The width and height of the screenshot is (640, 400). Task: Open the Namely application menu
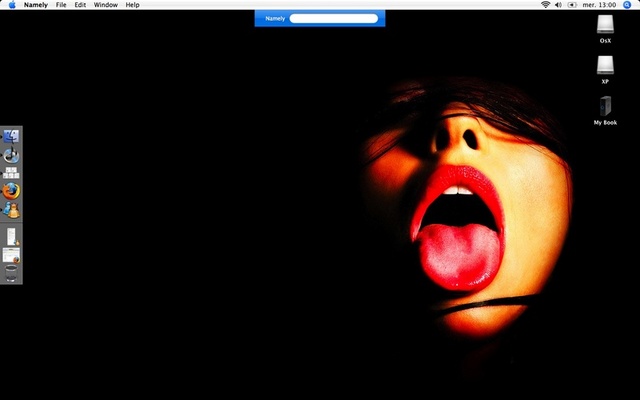point(36,5)
